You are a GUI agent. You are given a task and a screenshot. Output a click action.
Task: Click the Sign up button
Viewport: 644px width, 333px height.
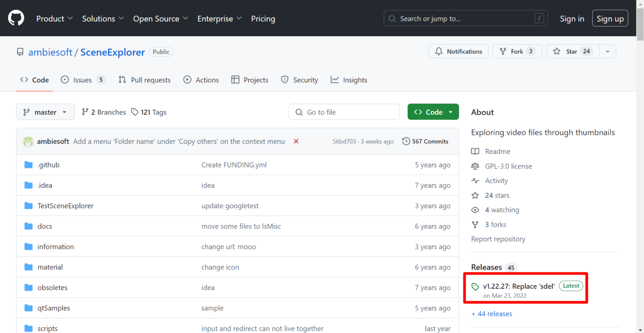[x=610, y=19]
